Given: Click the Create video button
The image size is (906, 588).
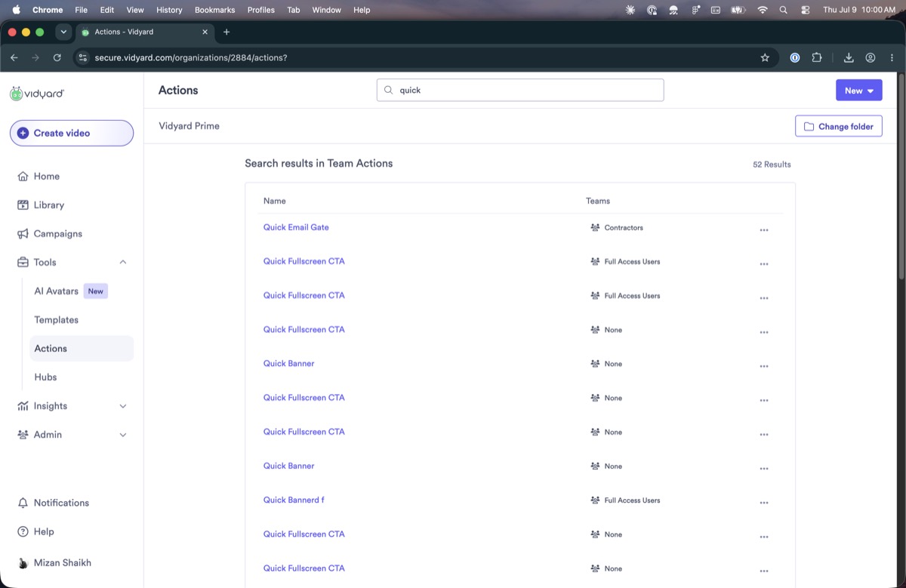Looking at the screenshot, I should [72, 133].
